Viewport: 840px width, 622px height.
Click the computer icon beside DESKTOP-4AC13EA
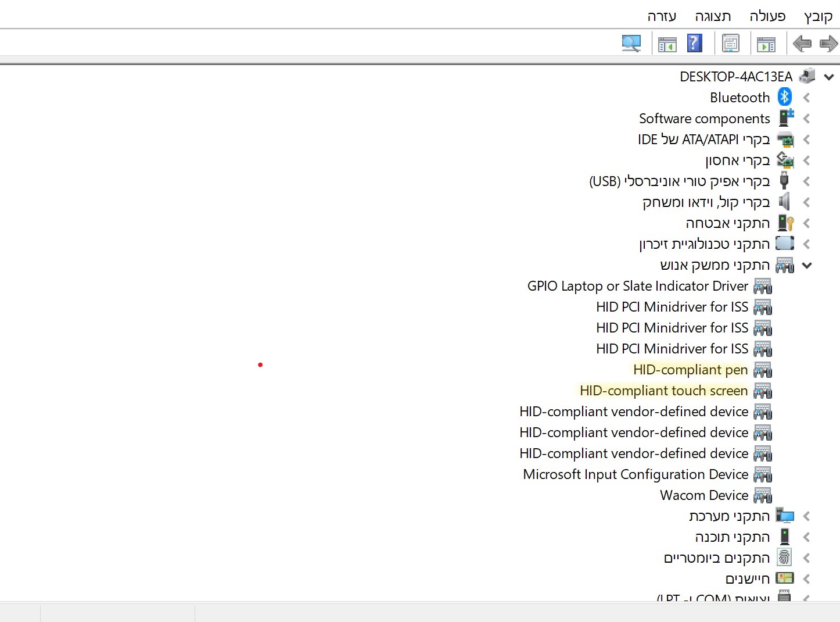tap(807, 76)
